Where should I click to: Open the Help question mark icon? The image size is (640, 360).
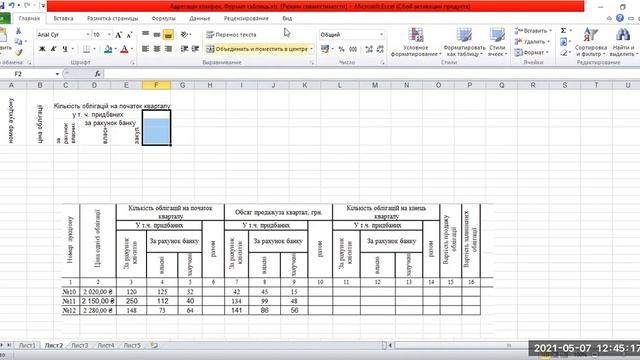pos(620,18)
